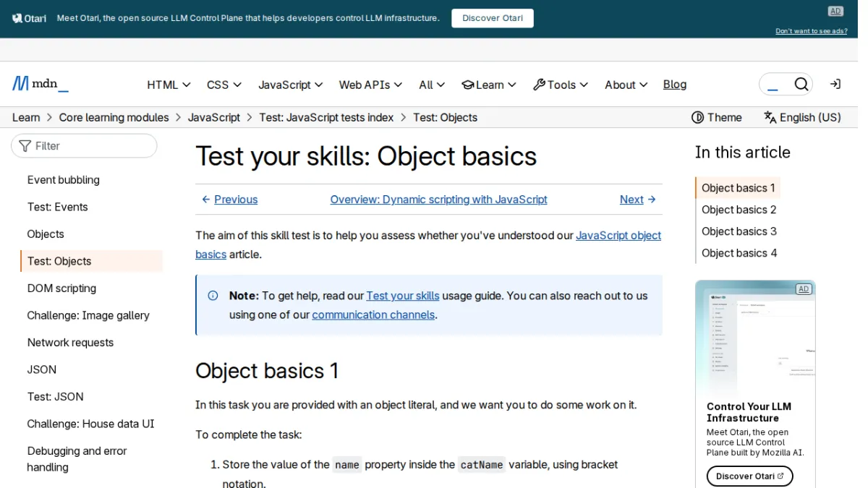The width and height of the screenshot is (868, 488).
Task: Open the About menu
Action: (626, 85)
